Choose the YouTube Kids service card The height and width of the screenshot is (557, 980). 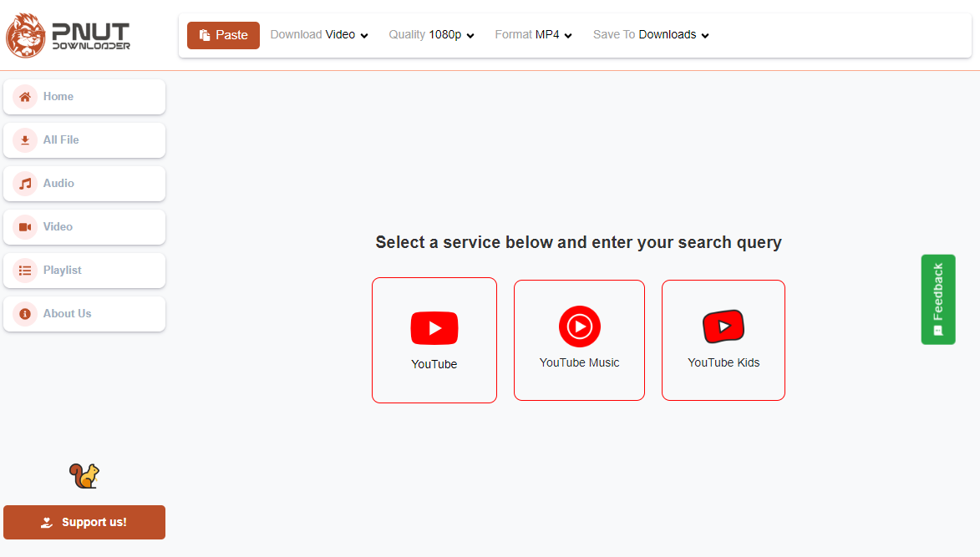point(724,341)
